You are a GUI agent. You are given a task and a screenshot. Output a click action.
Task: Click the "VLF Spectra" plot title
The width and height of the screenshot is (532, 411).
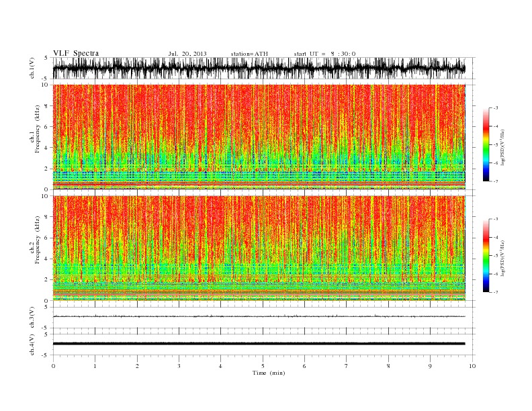76,53
